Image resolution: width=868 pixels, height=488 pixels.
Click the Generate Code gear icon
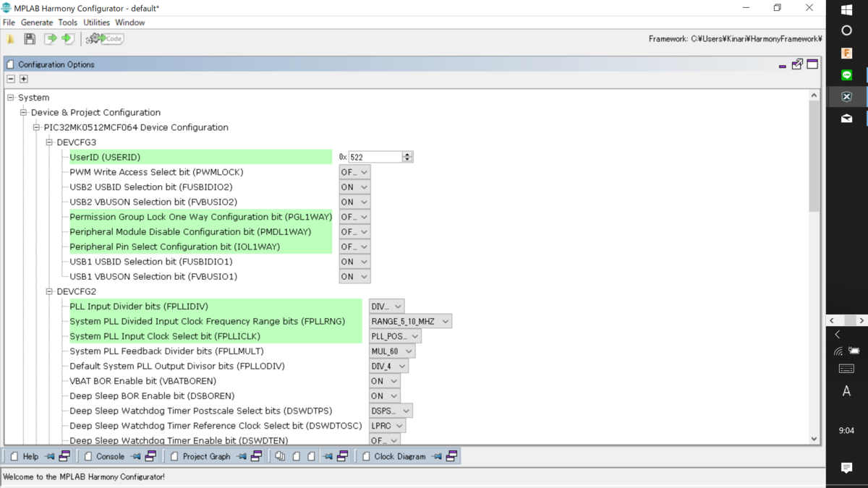pos(105,39)
